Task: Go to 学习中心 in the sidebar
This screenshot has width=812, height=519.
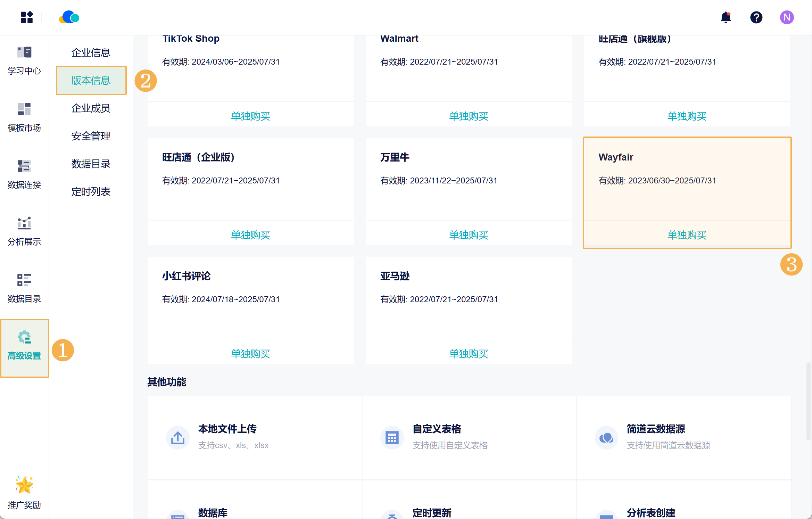Action: pos(24,61)
